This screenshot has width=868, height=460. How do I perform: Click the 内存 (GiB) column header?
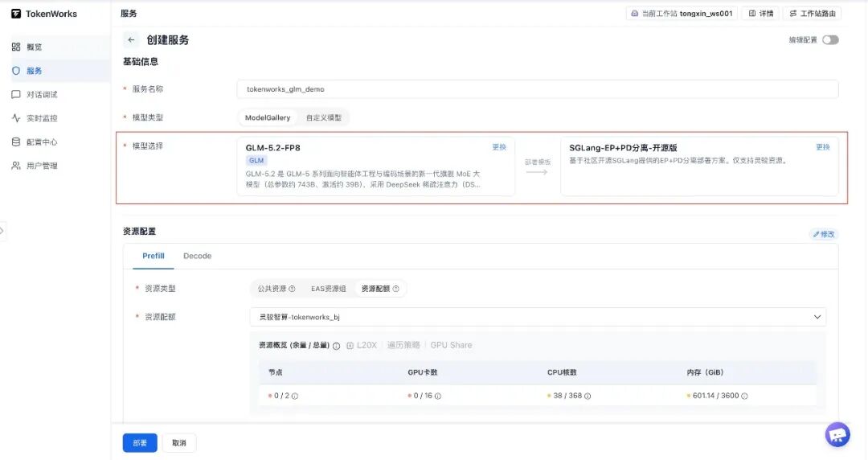click(x=705, y=372)
